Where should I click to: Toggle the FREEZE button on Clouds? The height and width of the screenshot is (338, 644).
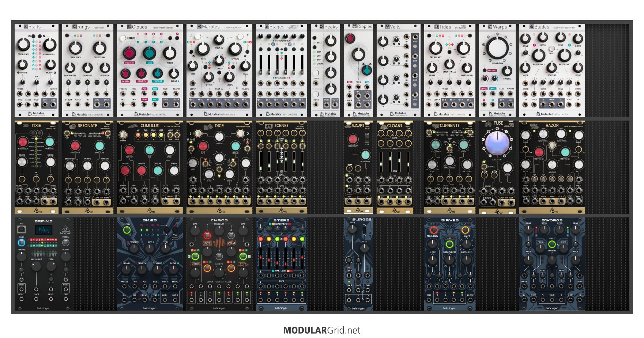(x=123, y=38)
